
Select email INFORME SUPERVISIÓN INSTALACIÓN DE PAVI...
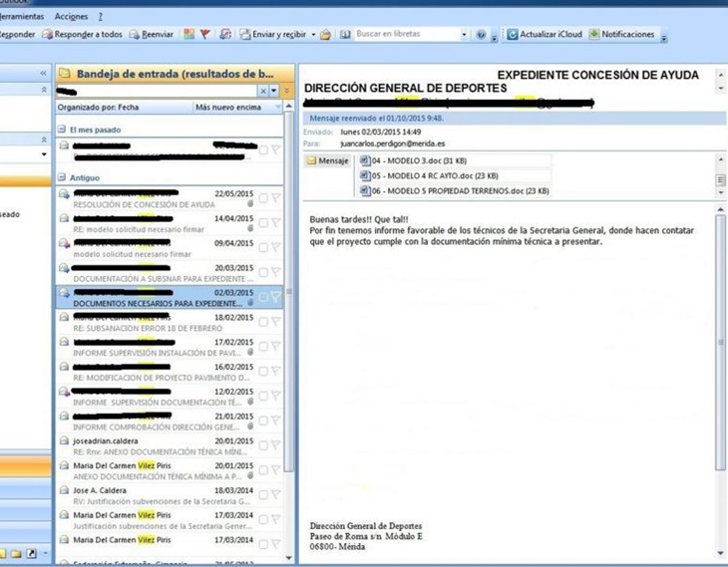tap(169, 347)
